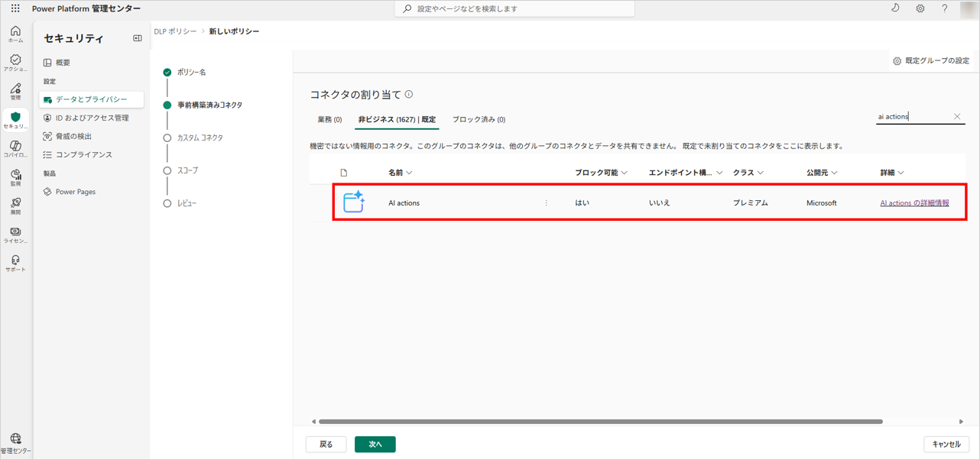Click the Home icon in left rail
The image size is (980, 460).
(15, 34)
